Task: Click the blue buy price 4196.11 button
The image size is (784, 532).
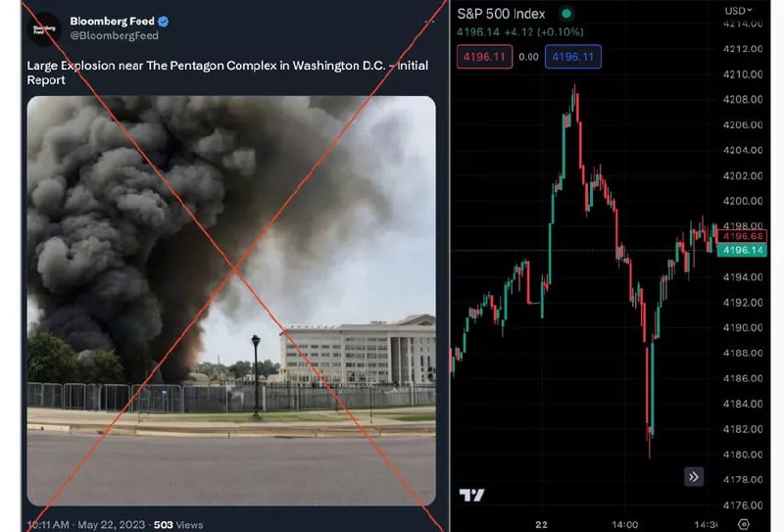Action: (573, 58)
